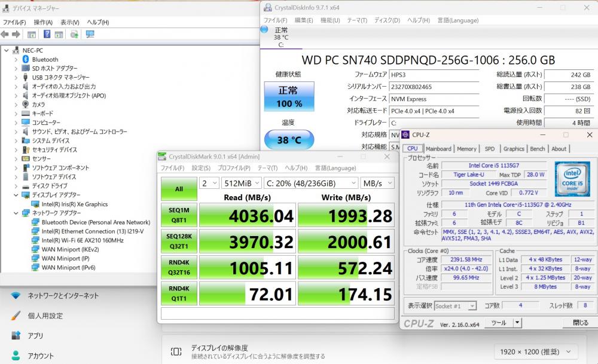Open the 512MiB test size dropdown

[x=242, y=183]
